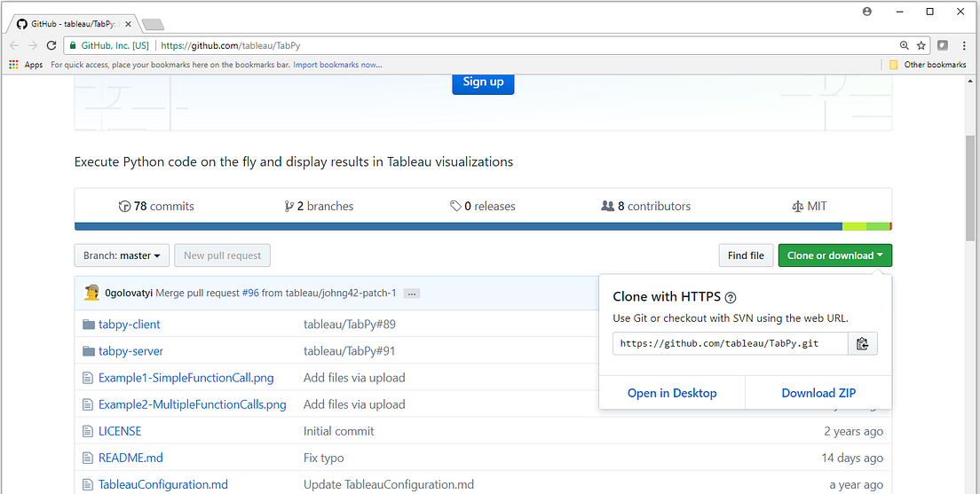Open the README.md file link
This screenshot has width=980, height=494.
tap(130, 458)
